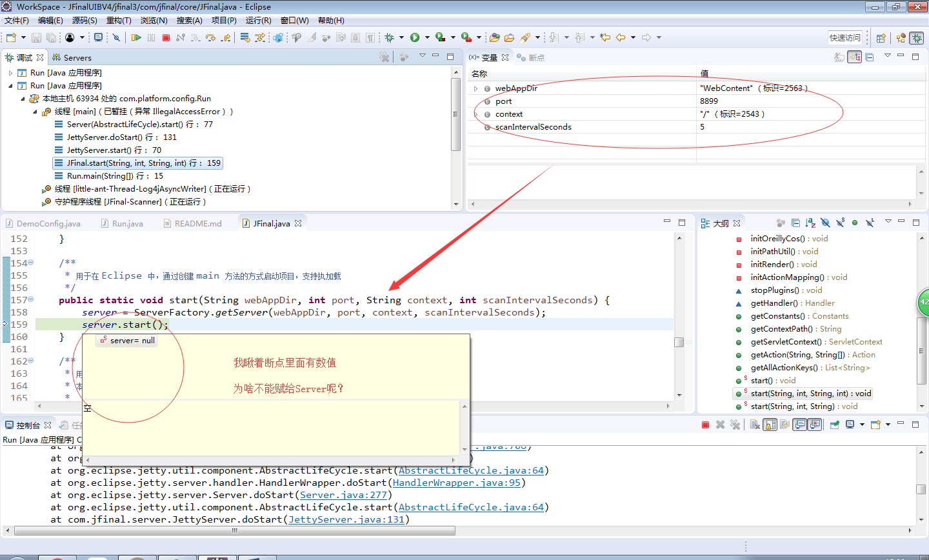Image resolution: width=929 pixels, height=560 pixels.
Task: Click Collapse All in Variables panel
Action: [x=870, y=57]
